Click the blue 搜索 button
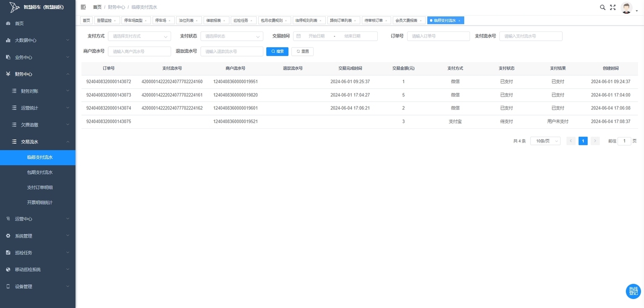This screenshot has height=308, width=644. [277, 51]
